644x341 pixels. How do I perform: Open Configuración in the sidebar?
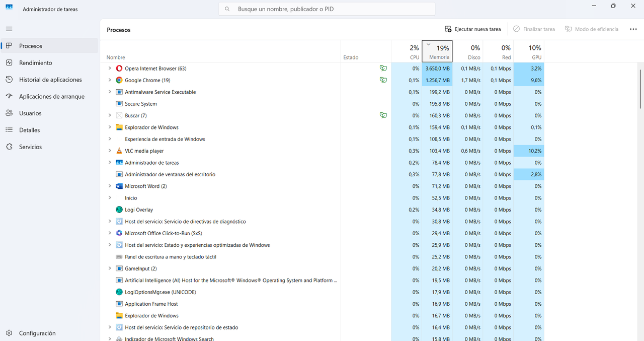pos(49,333)
